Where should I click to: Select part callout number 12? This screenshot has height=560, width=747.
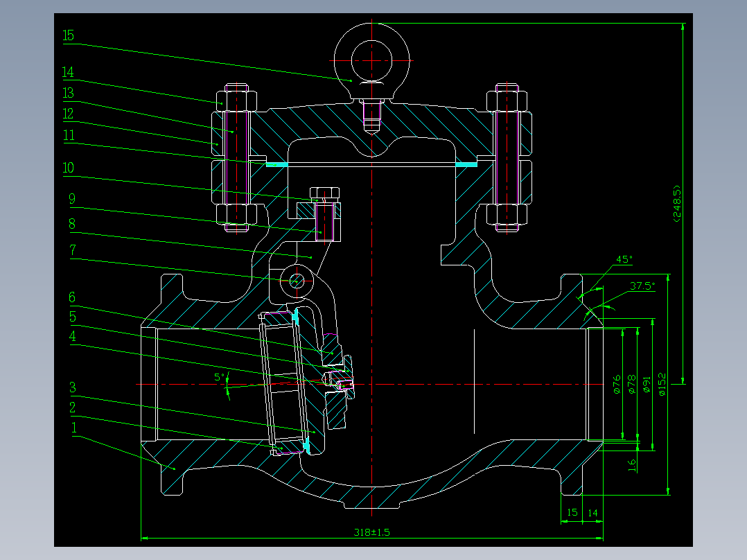68,114
